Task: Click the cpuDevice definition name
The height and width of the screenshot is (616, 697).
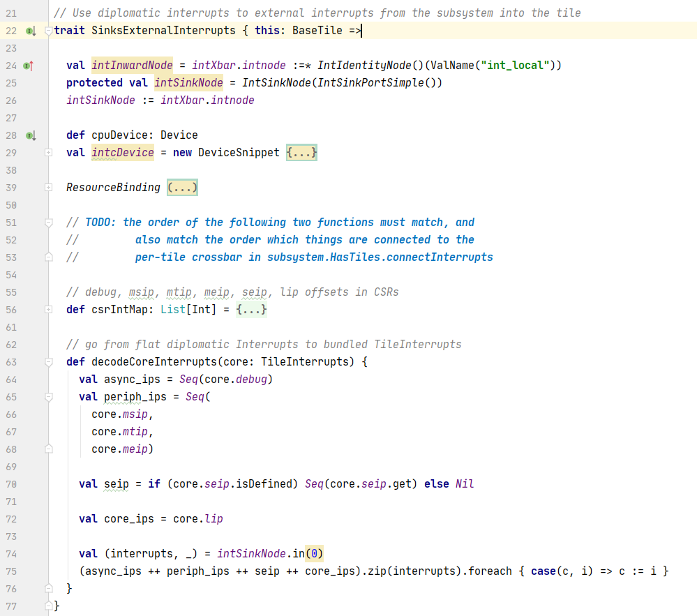Action: pos(119,135)
